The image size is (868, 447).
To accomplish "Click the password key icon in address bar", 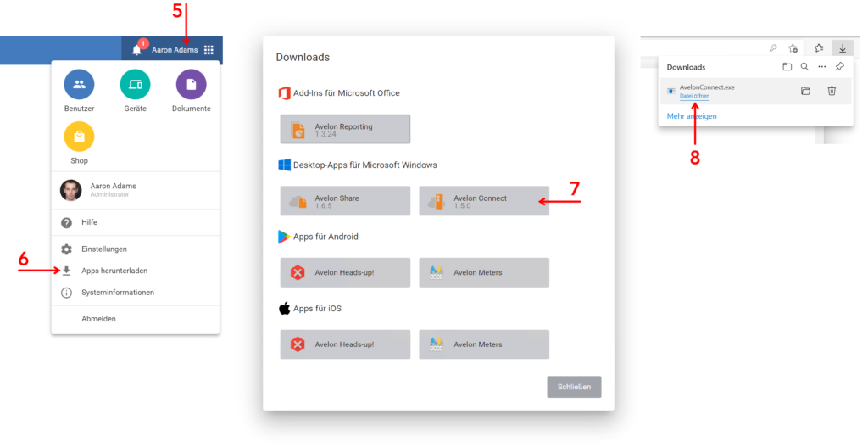I will 773,48.
